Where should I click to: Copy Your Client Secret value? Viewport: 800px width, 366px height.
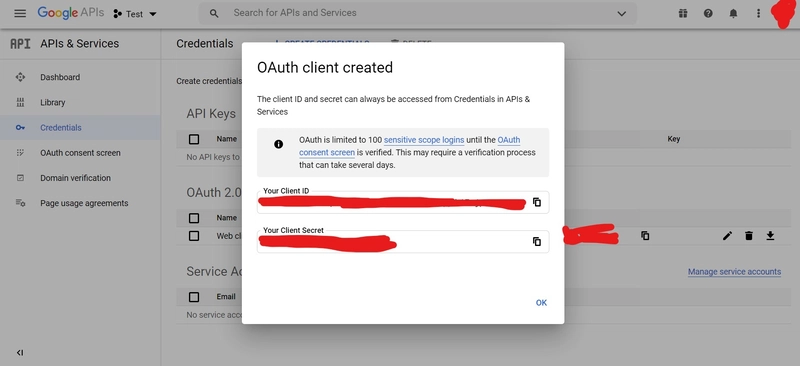[x=537, y=241]
